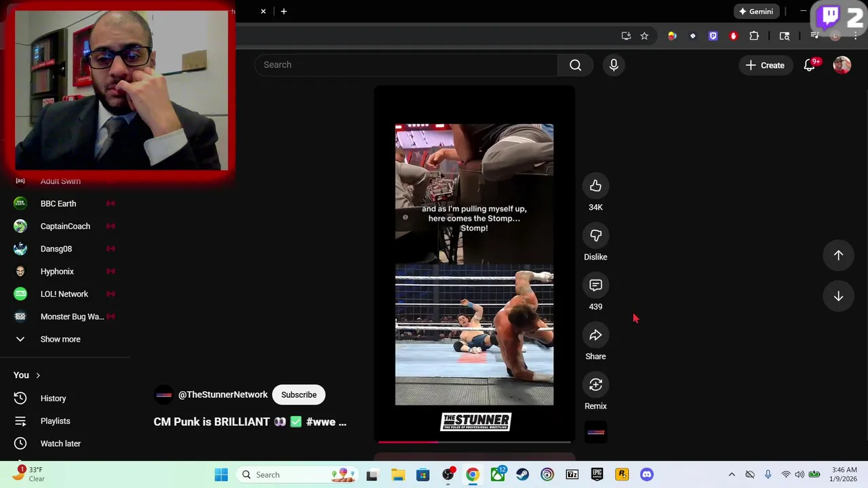Share this short video

click(x=595, y=335)
